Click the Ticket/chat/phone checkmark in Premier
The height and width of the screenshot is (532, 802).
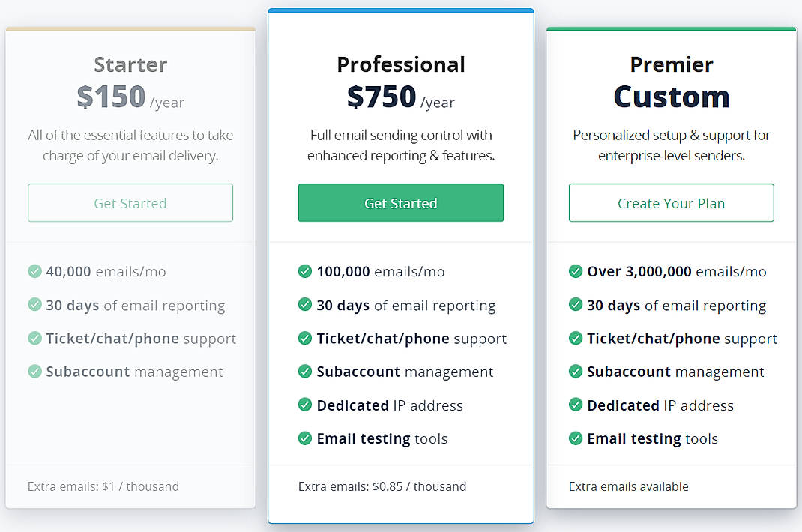576,338
